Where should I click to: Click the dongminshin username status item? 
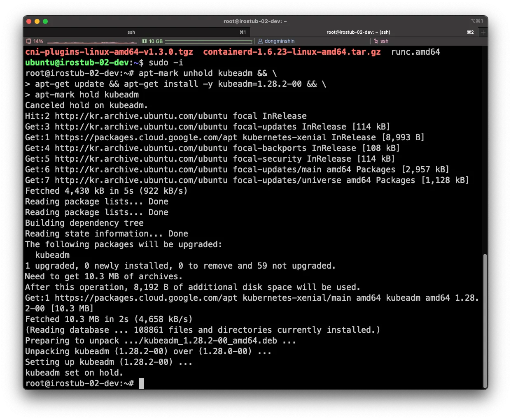click(x=279, y=41)
